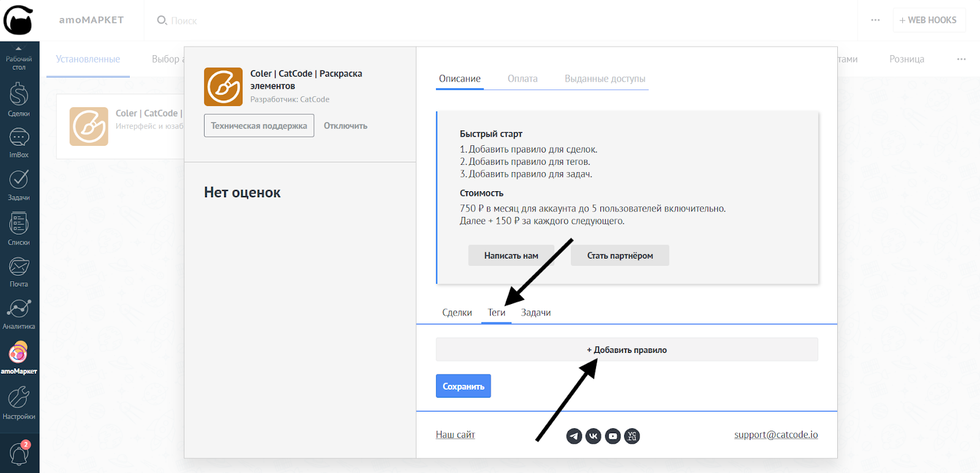Open the support@catcode.io email link
The height and width of the screenshot is (473, 980).
tap(775, 434)
